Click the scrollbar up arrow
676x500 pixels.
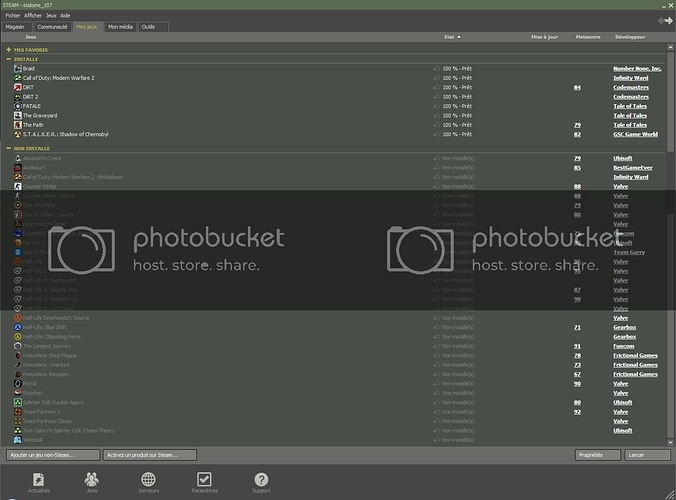pos(670,47)
